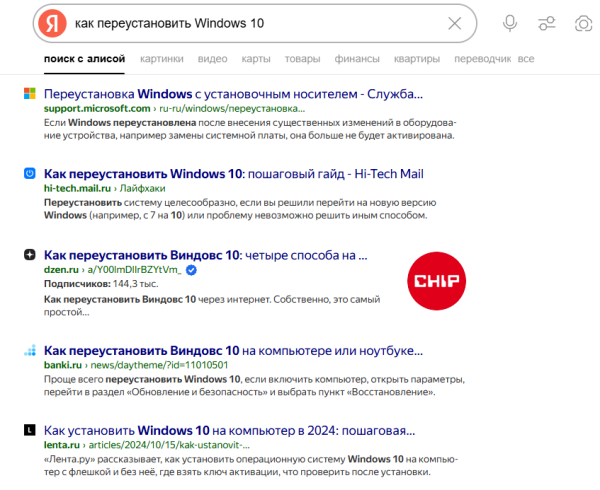The height and width of the screenshot is (490, 600).
Task: Click inside the search input field
Action: (250, 23)
